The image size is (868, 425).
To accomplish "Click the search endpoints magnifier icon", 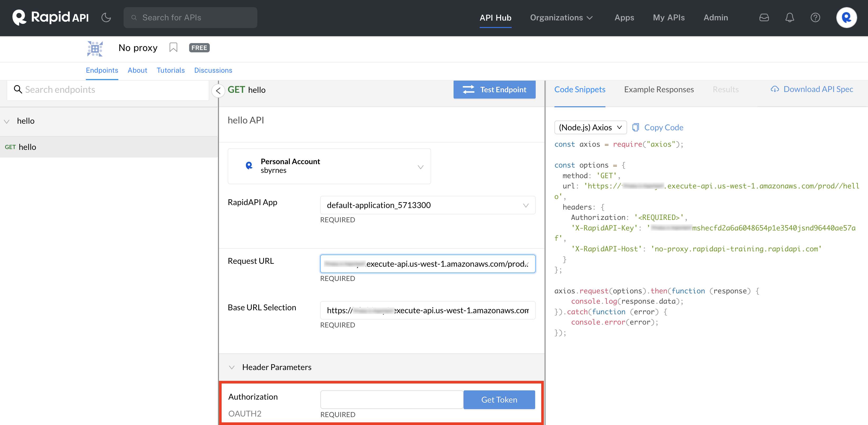I will [x=18, y=89].
